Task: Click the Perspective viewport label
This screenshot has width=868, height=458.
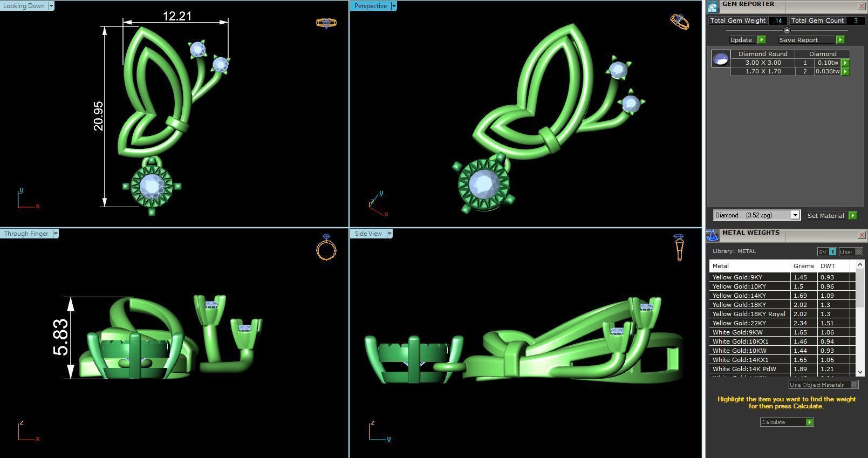Action: click(370, 6)
